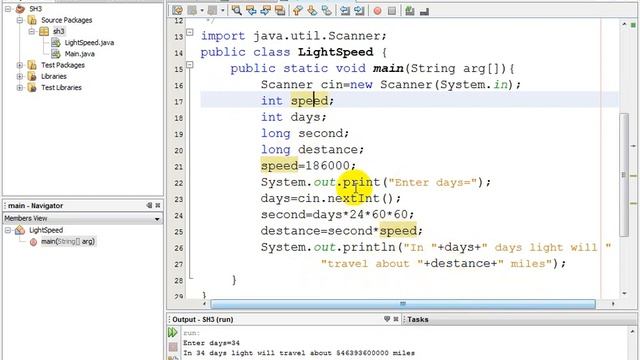Collapse the sh3 package node

[x=31, y=31]
